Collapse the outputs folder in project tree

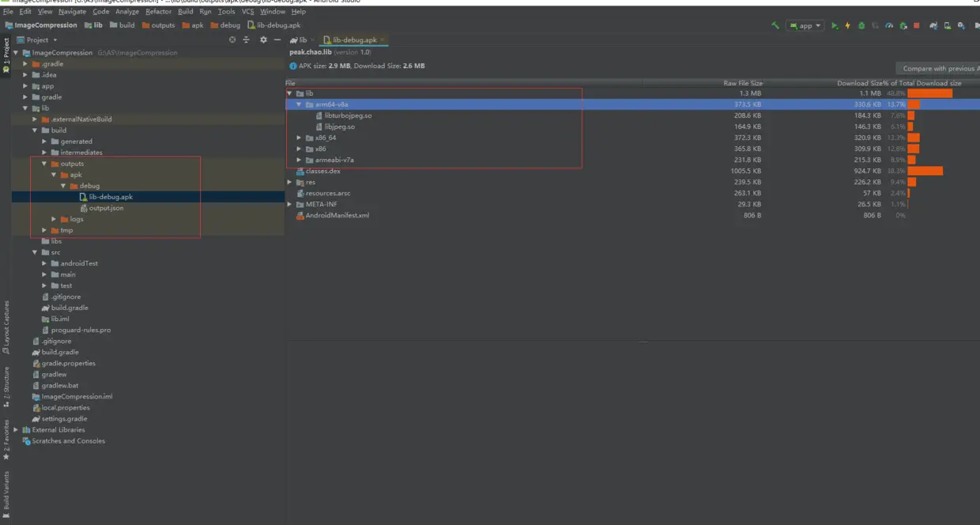[44, 164]
